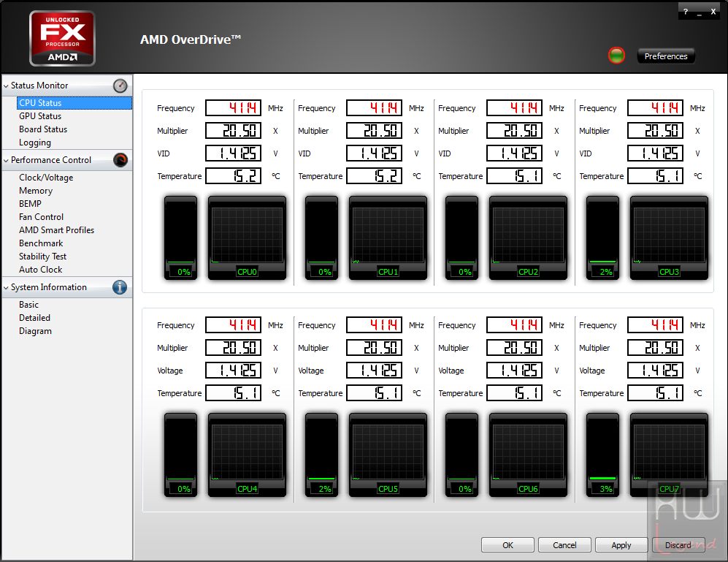Click the CPU5 usage graph
728x562 pixels.
(388, 455)
